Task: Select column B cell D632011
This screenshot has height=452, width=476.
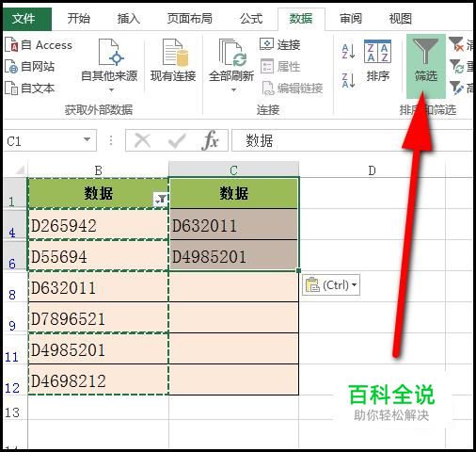Action: click(x=98, y=287)
